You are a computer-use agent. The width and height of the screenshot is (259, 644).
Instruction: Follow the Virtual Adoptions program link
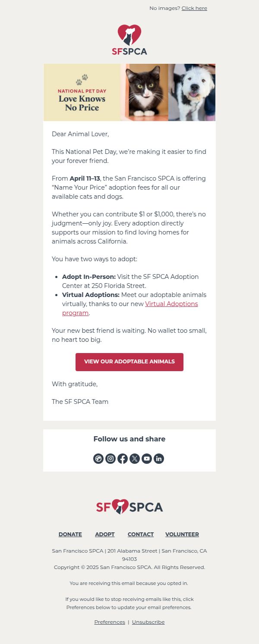pos(130,308)
